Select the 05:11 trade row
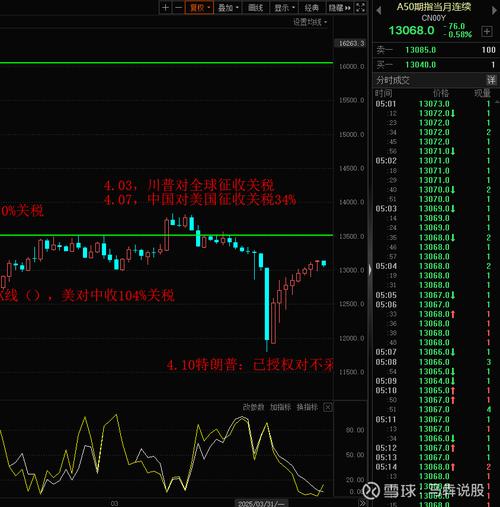500x507 pixels. point(433,419)
